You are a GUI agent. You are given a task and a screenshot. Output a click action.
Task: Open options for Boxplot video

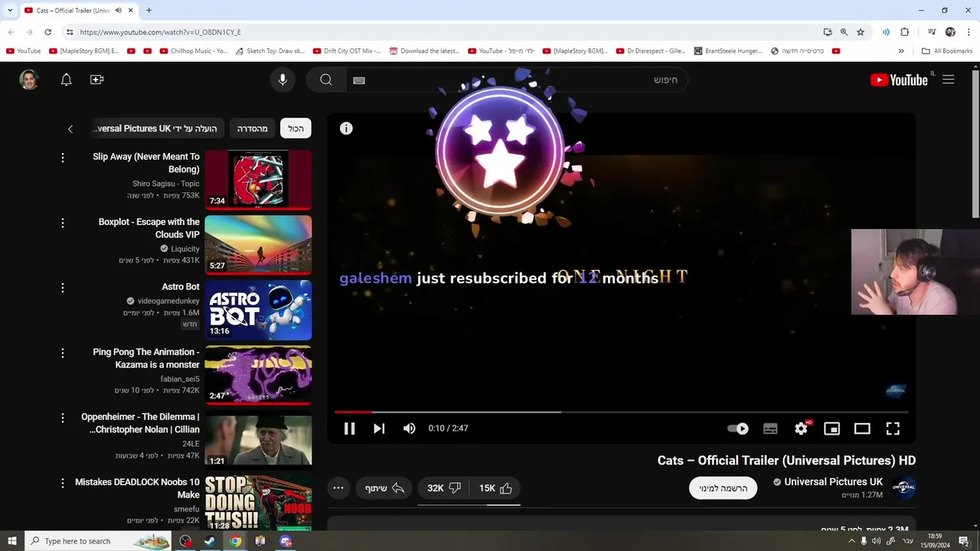pyautogui.click(x=63, y=223)
